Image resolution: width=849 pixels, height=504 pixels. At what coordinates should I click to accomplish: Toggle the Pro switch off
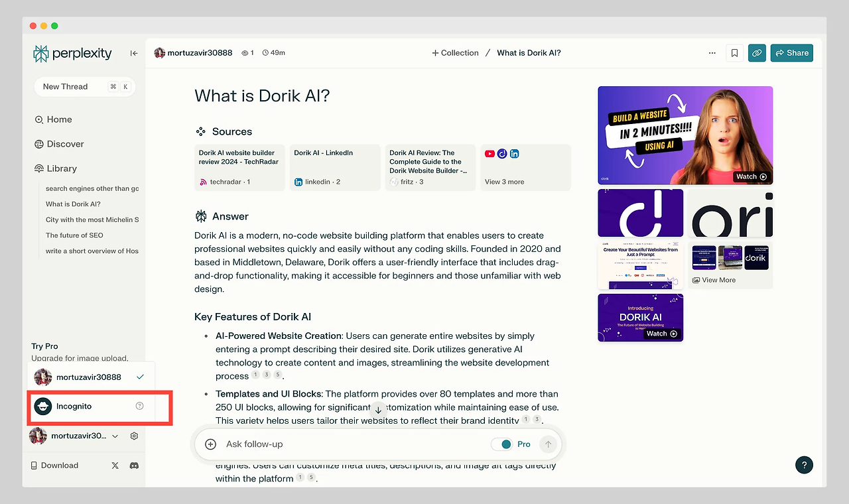pos(501,444)
